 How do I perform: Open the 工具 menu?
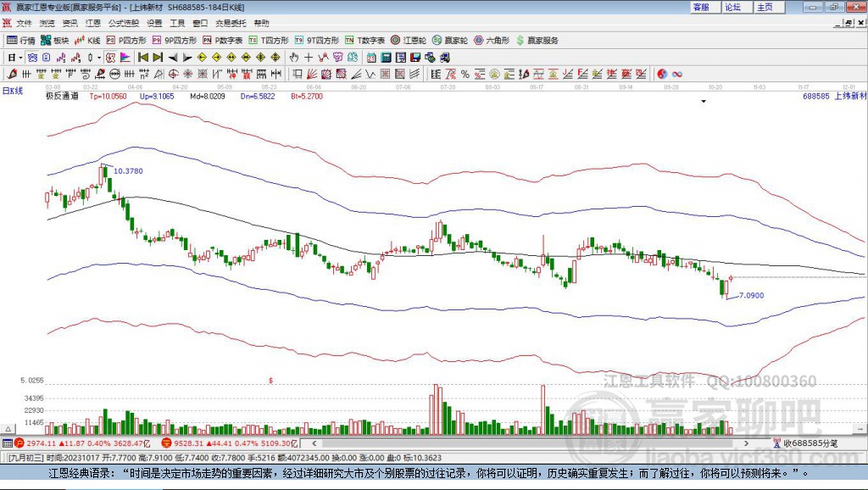[x=177, y=23]
